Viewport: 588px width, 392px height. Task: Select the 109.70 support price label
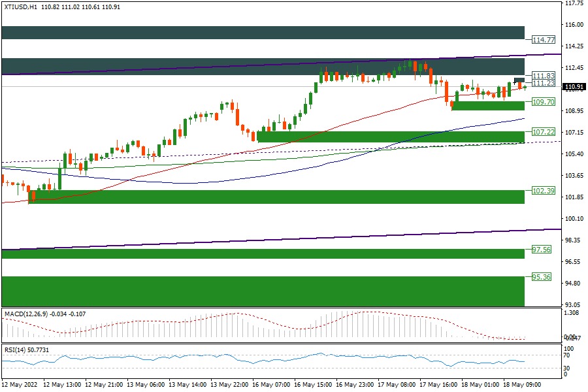[x=544, y=103]
